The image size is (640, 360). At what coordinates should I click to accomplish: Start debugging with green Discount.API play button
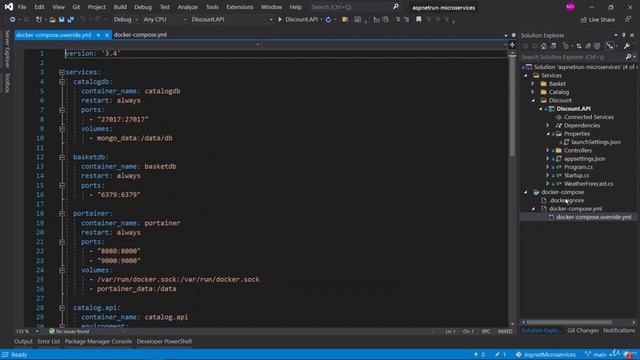click(x=280, y=19)
